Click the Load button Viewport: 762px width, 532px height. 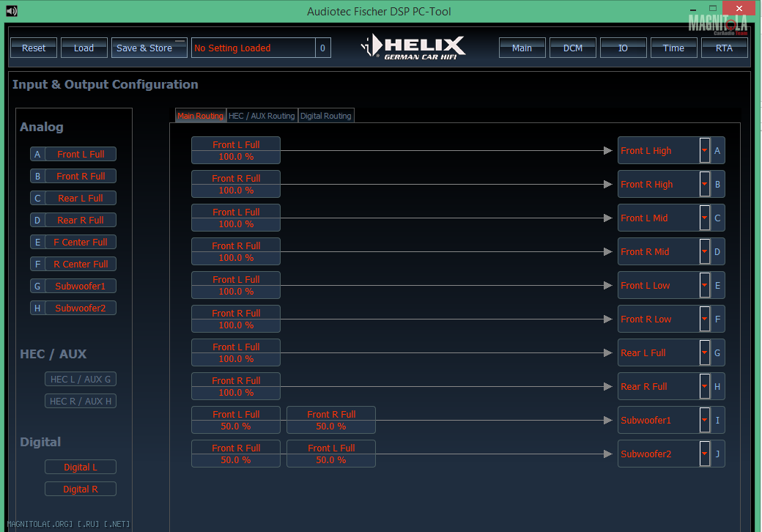point(84,48)
